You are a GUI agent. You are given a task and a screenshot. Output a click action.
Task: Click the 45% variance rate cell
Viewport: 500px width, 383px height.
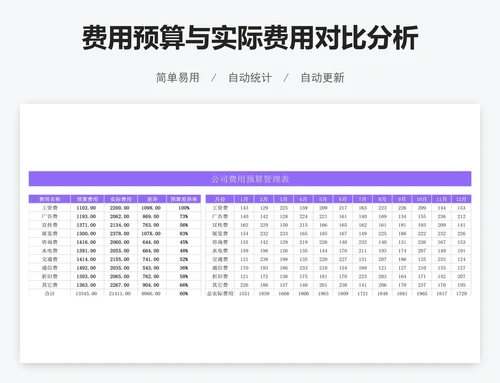(184, 242)
